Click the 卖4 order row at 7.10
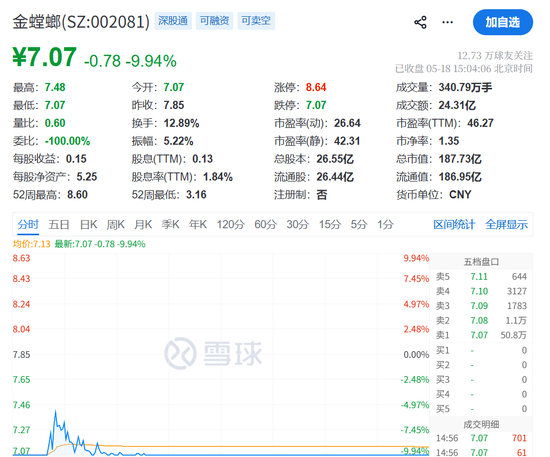 point(481,291)
